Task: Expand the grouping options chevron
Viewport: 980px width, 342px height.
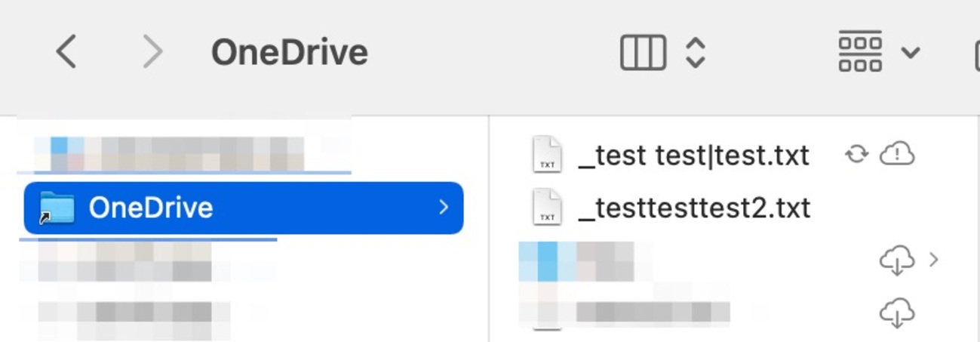Action: point(911,53)
